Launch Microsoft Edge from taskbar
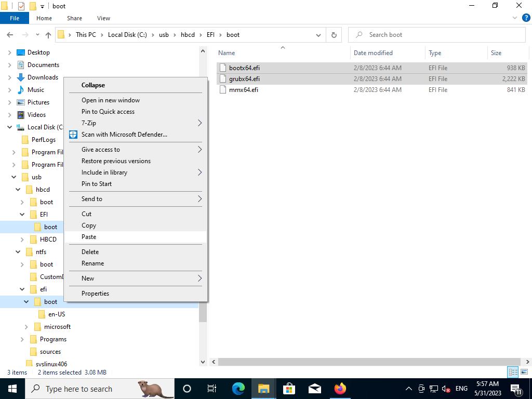532x399 pixels. pos(238,389)
